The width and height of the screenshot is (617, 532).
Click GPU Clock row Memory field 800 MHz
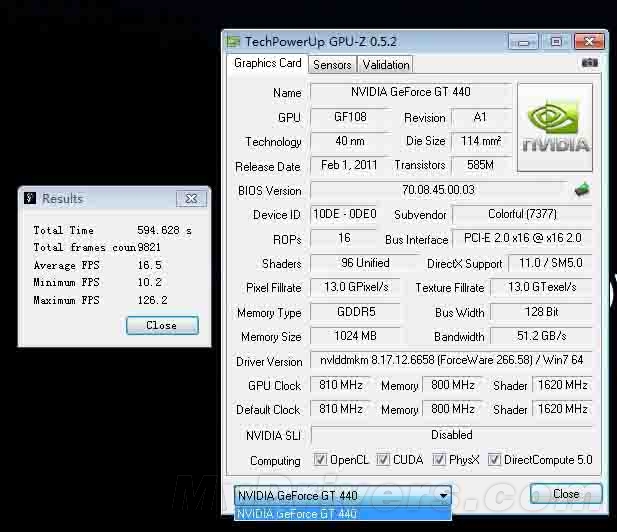[453, 385]
